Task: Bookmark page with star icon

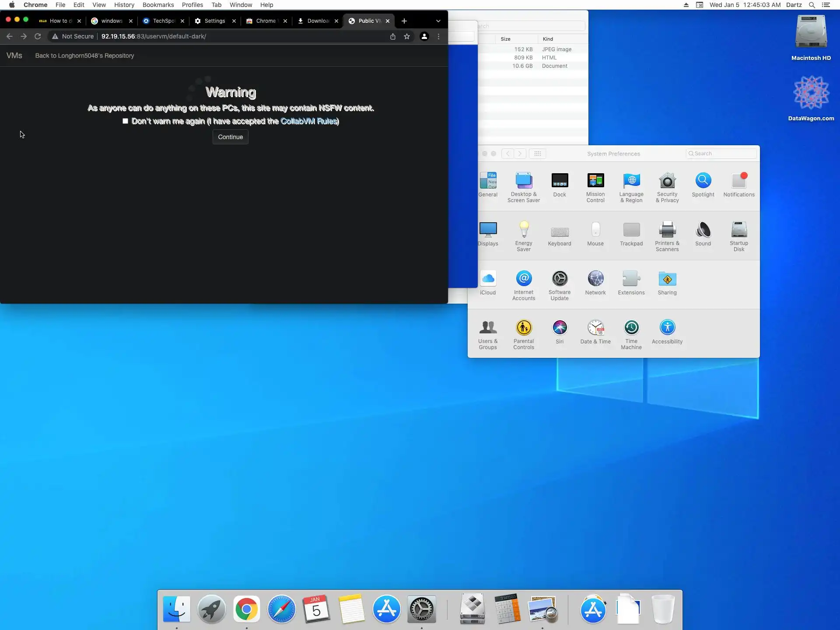Action: 407,36
